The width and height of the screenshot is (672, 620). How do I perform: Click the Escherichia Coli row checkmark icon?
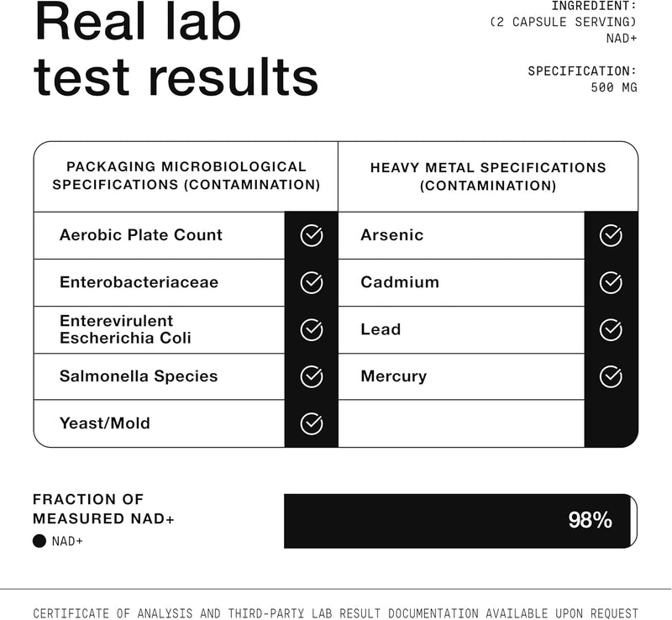312,330
